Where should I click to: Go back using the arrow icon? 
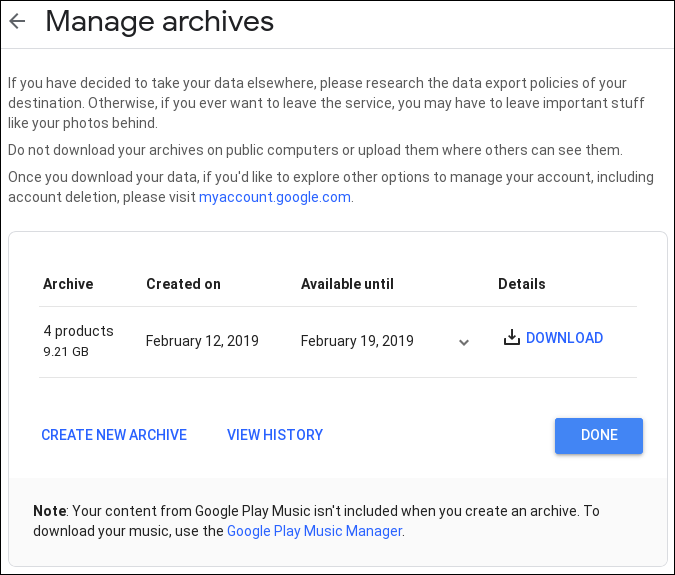tap(18, 21)
